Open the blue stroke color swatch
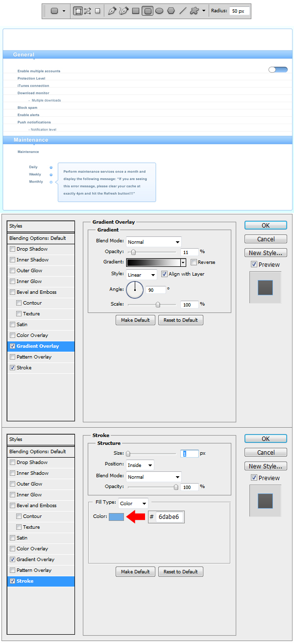 116,517
